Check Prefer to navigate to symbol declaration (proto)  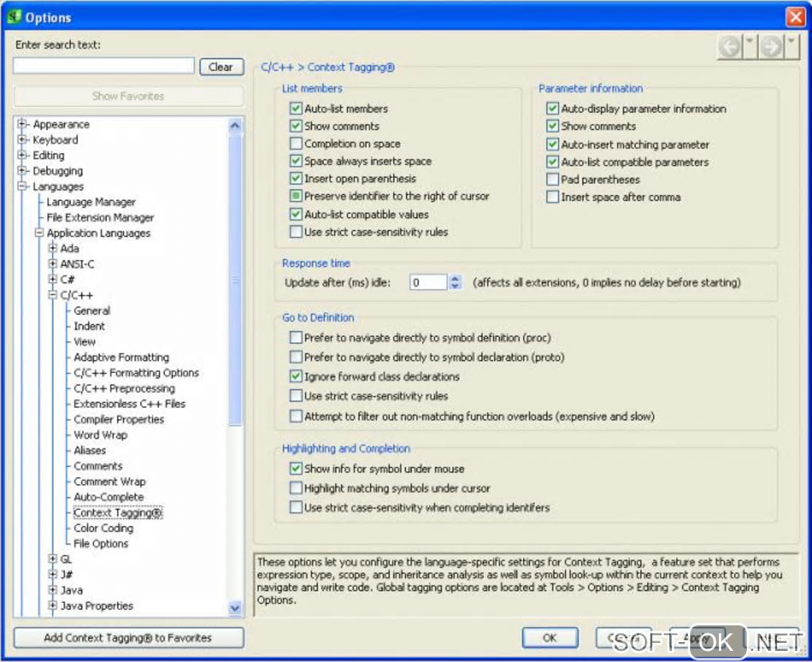(295, 357)
